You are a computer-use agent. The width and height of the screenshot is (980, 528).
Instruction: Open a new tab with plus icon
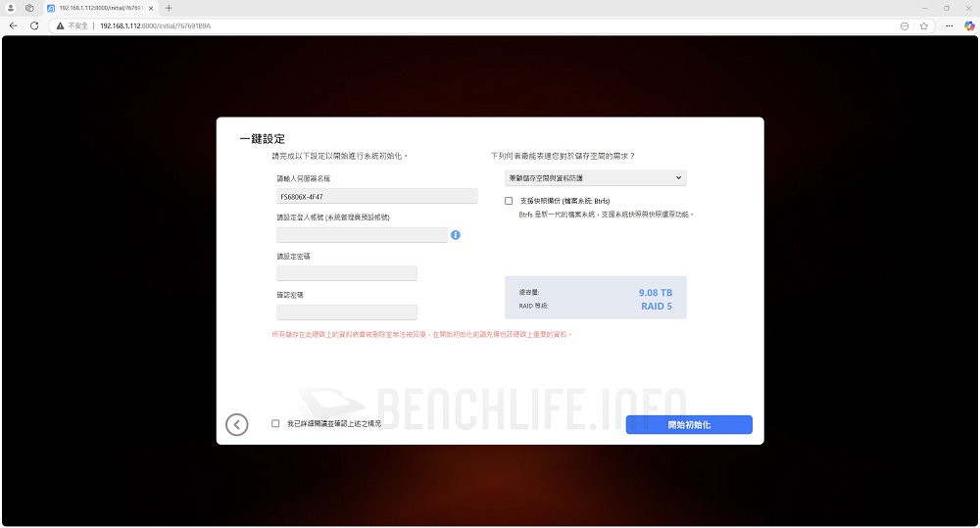pyautogui.click(x=169, y=8)
